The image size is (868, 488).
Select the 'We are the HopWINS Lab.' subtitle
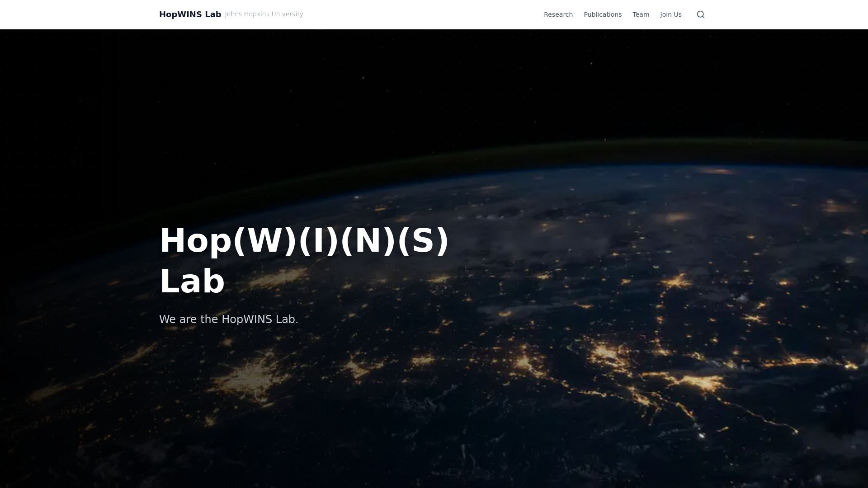229,319
